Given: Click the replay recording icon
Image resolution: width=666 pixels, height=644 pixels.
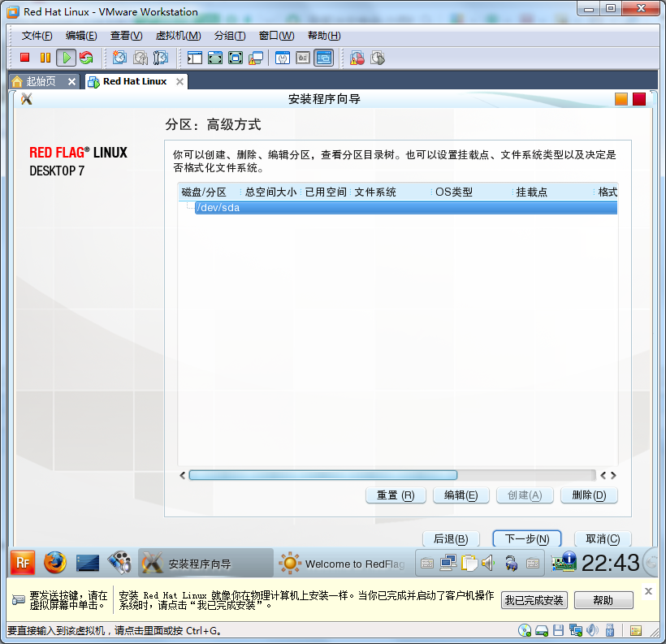Looking at the screenshot, I should [x=378, y=58].
